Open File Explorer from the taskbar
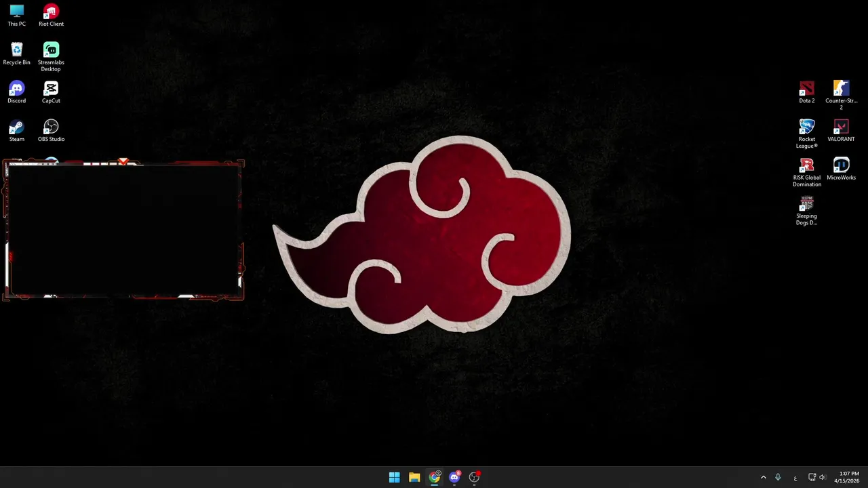This screenshot has height=488, width=868. (414, 477)
